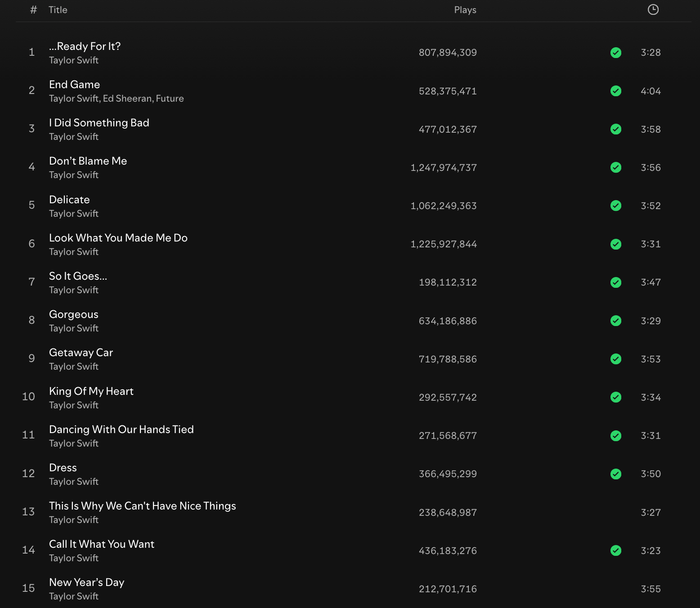
Task: Open This Is Why We Can't Have Nice Things
Action: (x=143, y=506)
